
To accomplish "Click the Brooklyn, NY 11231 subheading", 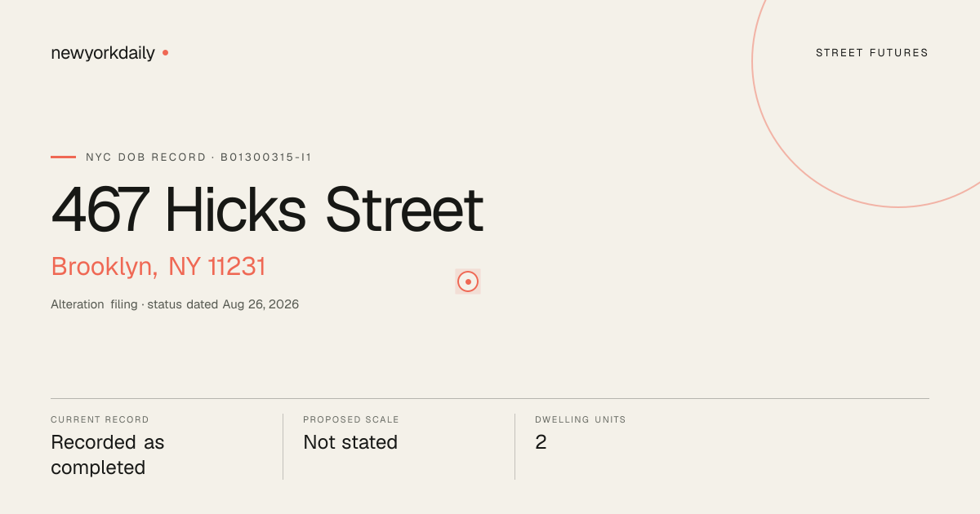I will [x=158, y=267].
